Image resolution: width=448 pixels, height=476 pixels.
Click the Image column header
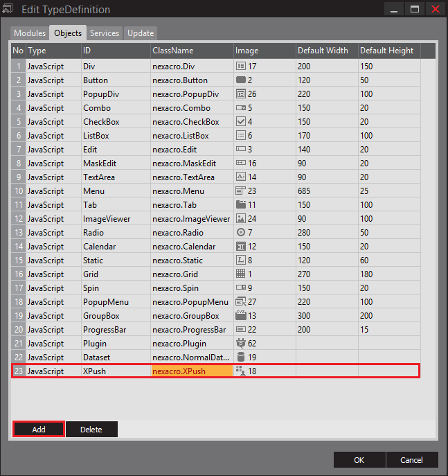click(x=265, y=51)
